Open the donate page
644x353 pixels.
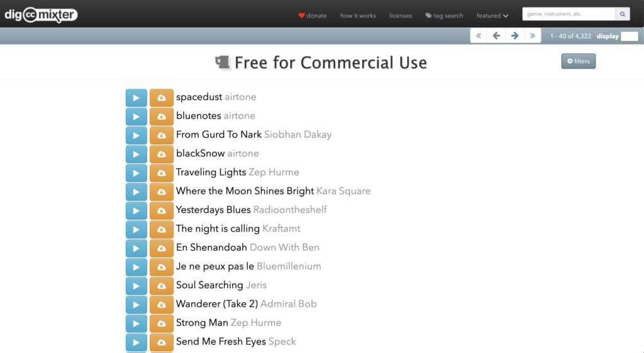click(313, 16)
